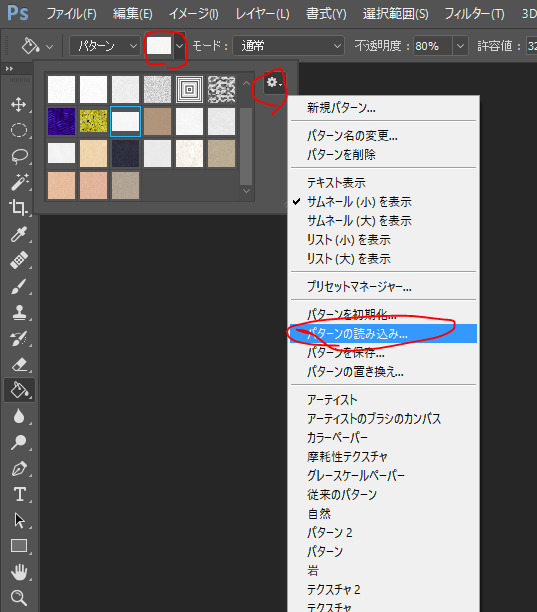The width and height of the screenshot is (537, 612).
Task: Select the Paint Bucket tool in toolbox
Action: point(19,390)
